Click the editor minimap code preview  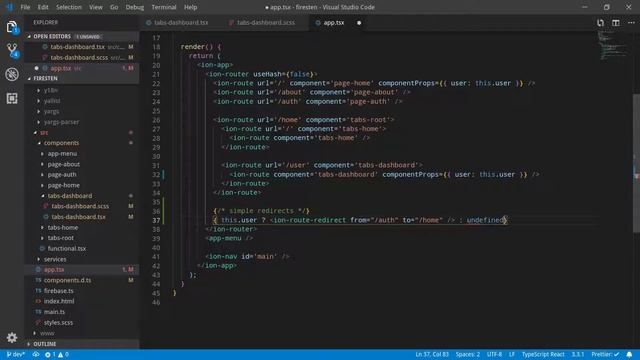[613, 45]
